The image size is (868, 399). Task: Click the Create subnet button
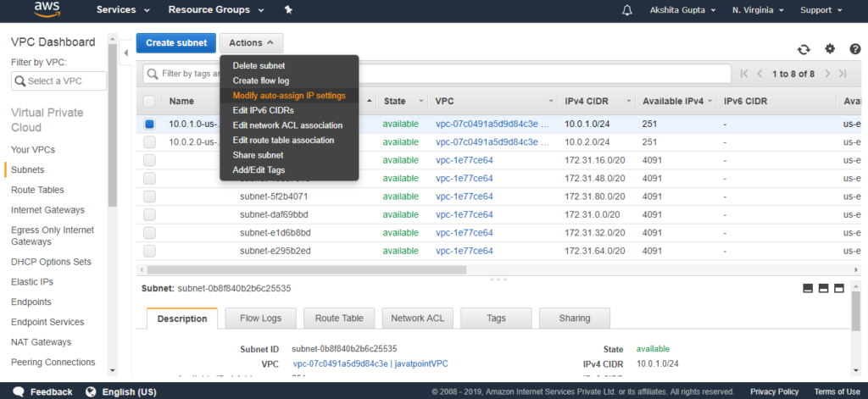pos(176,42)
